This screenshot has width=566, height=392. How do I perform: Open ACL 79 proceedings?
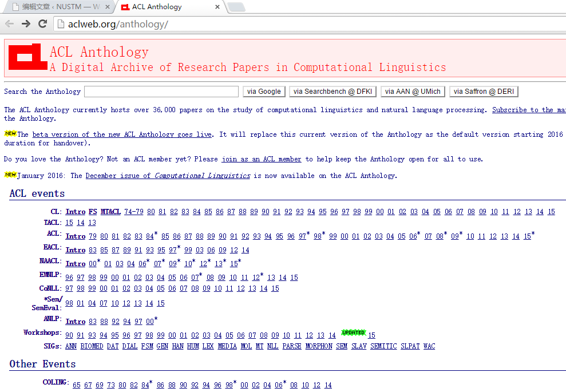93,236
